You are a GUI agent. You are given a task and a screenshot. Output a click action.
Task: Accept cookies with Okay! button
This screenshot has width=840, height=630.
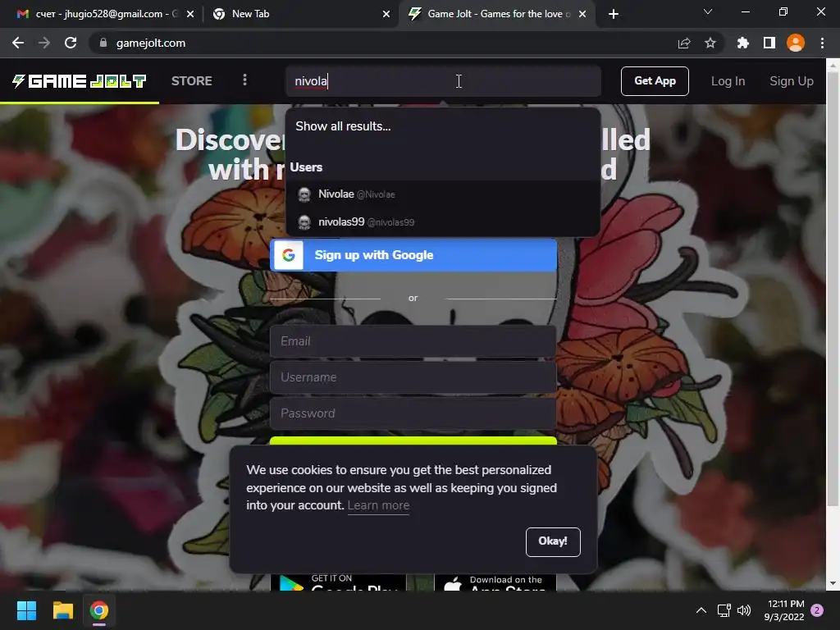[553, 541]
